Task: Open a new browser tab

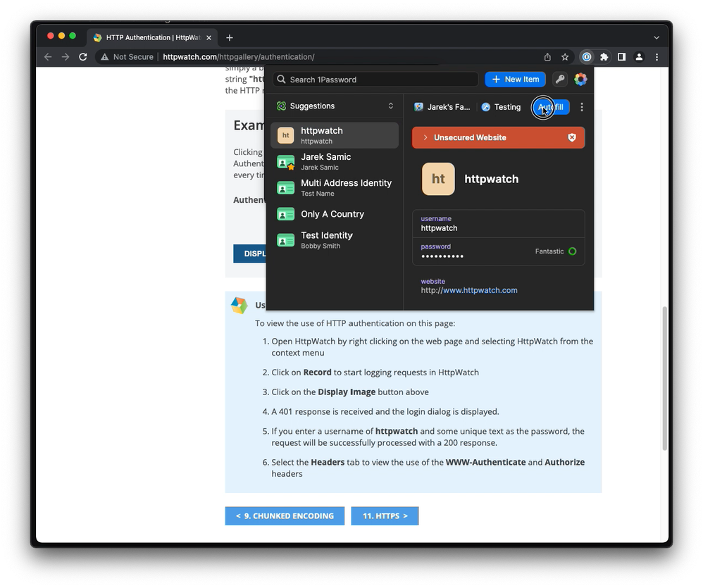Action: coord(230,37)
